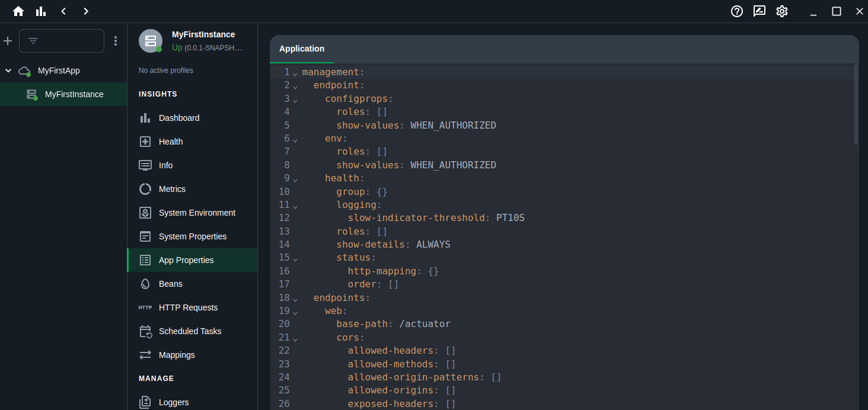Open the global statistics bar-chart icon
Screen dimensions: 868x410
(41, 11)
